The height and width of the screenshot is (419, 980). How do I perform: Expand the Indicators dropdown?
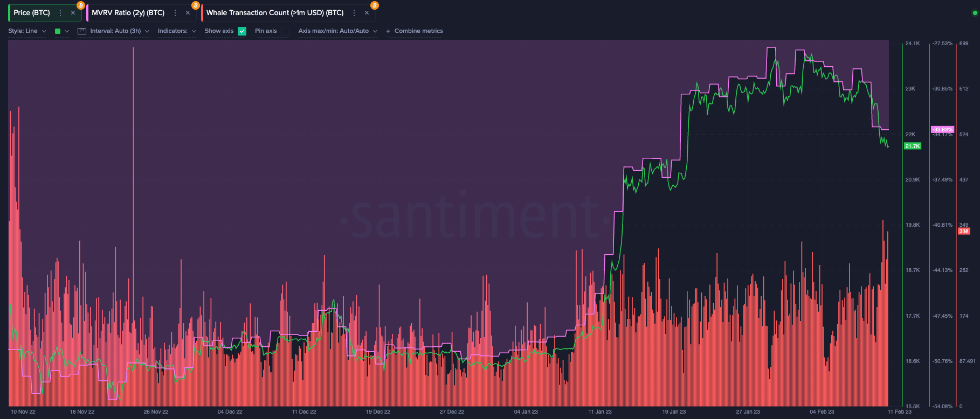[x=177, y=31]
